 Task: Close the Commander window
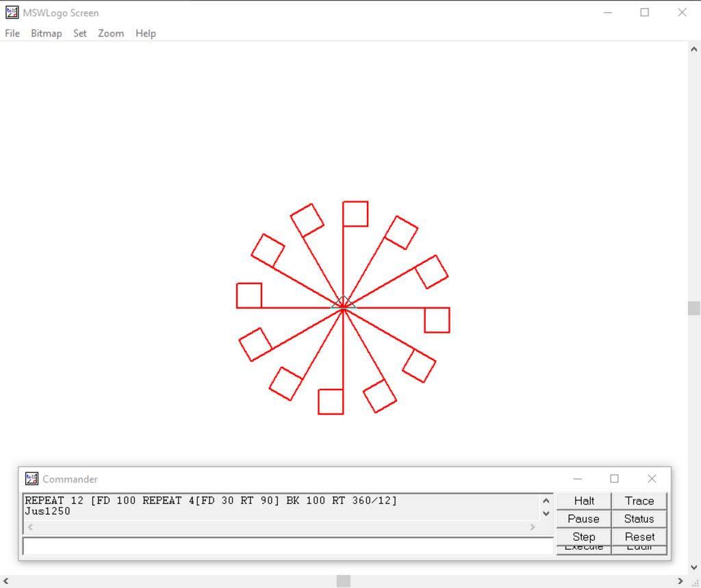click(x=652, y=478)
